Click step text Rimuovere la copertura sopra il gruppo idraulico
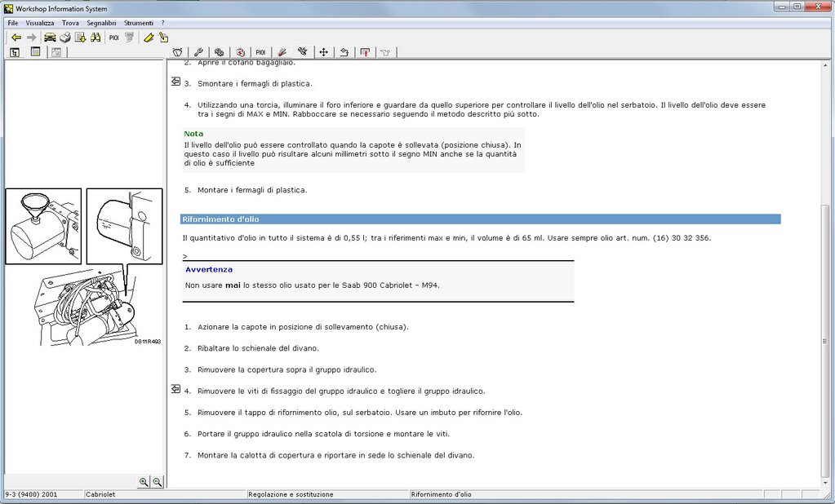This screenshot has height=504, width=835. (287, 369)
